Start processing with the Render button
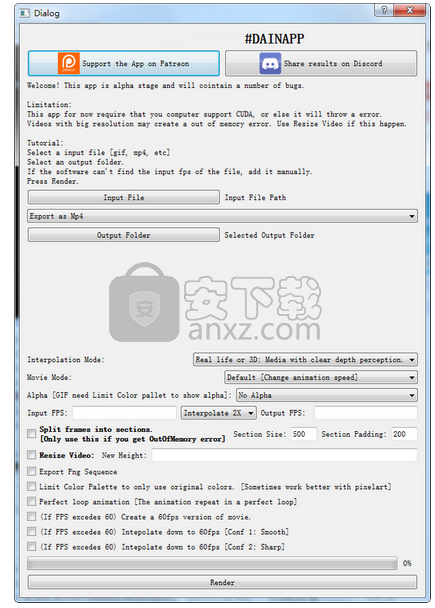 point(222,582)
